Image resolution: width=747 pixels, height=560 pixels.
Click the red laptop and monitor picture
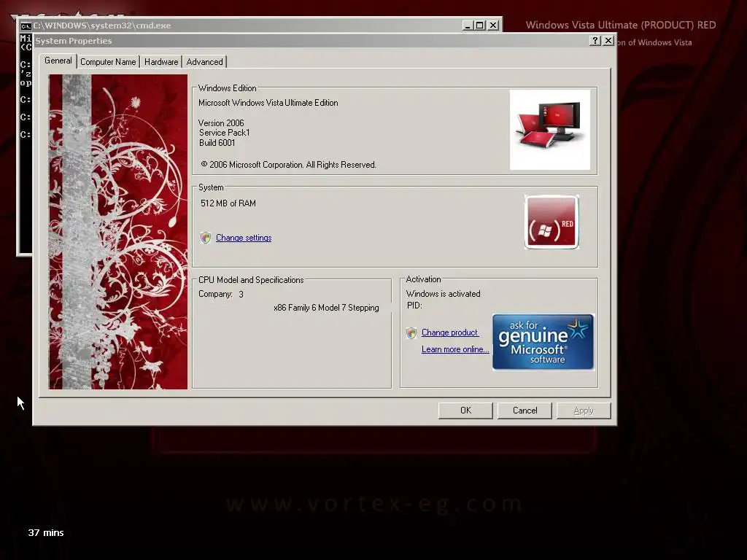[550, 130]
